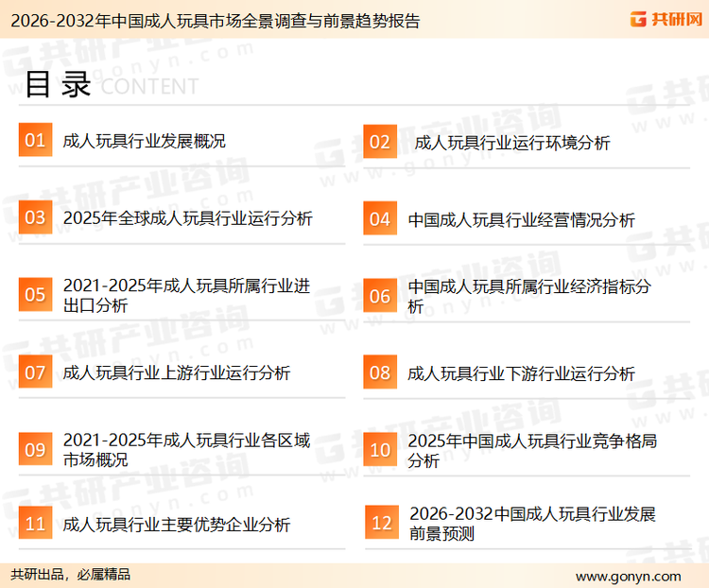Click the 08 number badge
The height and width of the screenshot is (588, 709).
[x=380, y=372]
